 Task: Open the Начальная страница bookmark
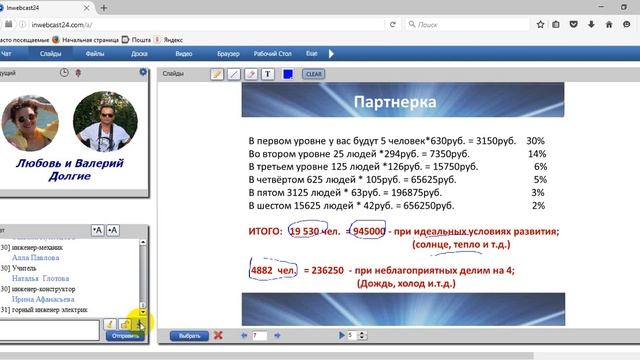tap(85, 40)
